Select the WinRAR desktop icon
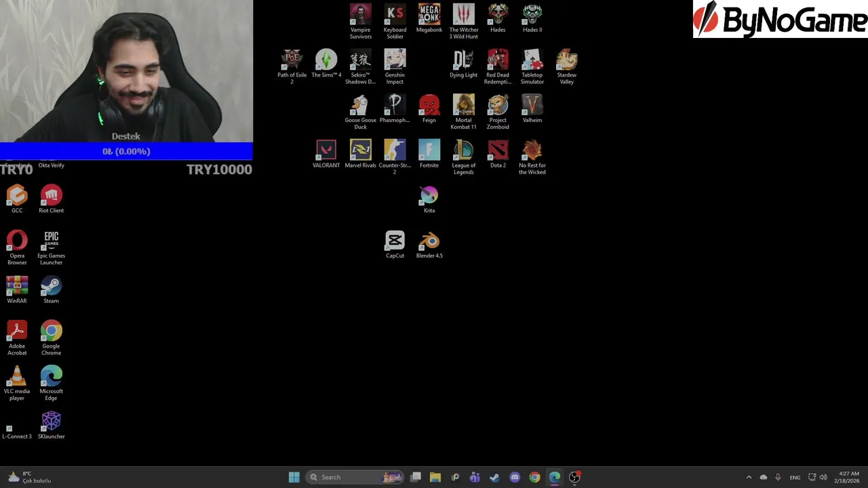The image size is (868, 488). pyautogui.click(x=17, y=289)
